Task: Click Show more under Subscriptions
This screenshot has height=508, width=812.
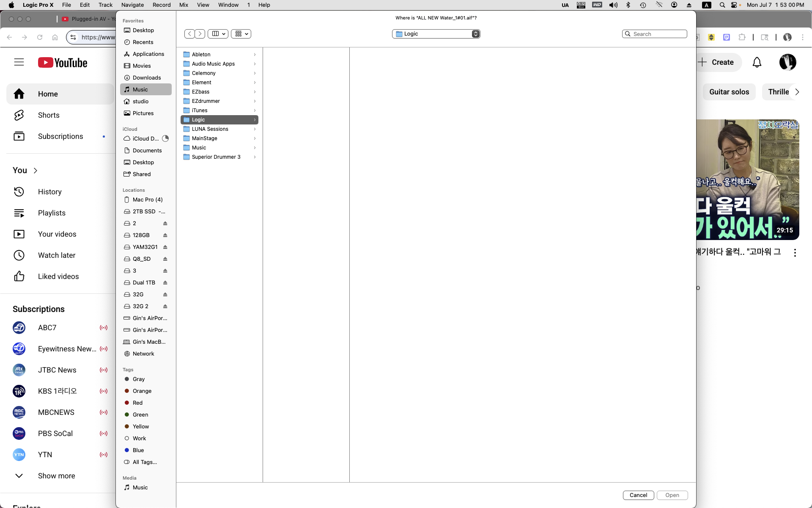Action: 56,476
